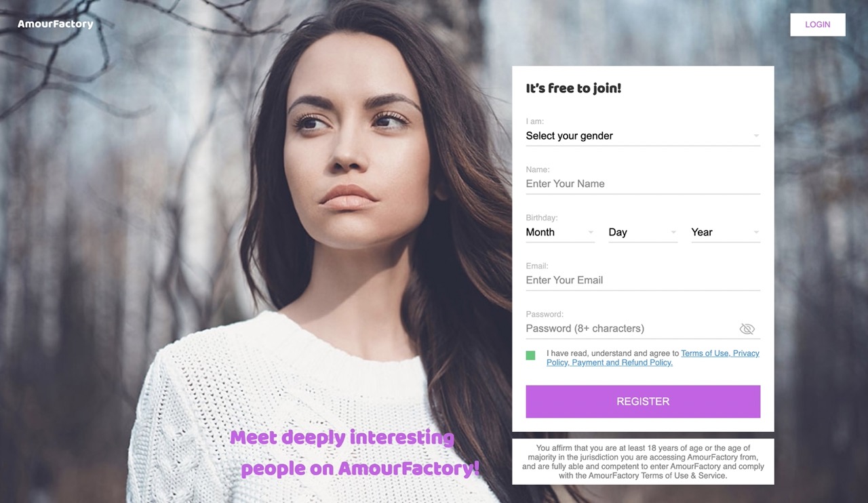The image size is (868, 503).
Task: Click the It's free to join heading
Action: 574,88
